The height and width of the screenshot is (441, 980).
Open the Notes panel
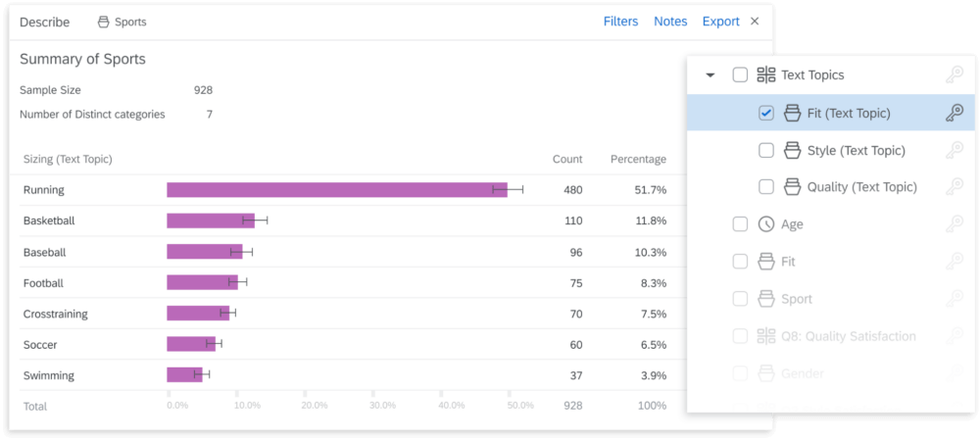point(670,22)
